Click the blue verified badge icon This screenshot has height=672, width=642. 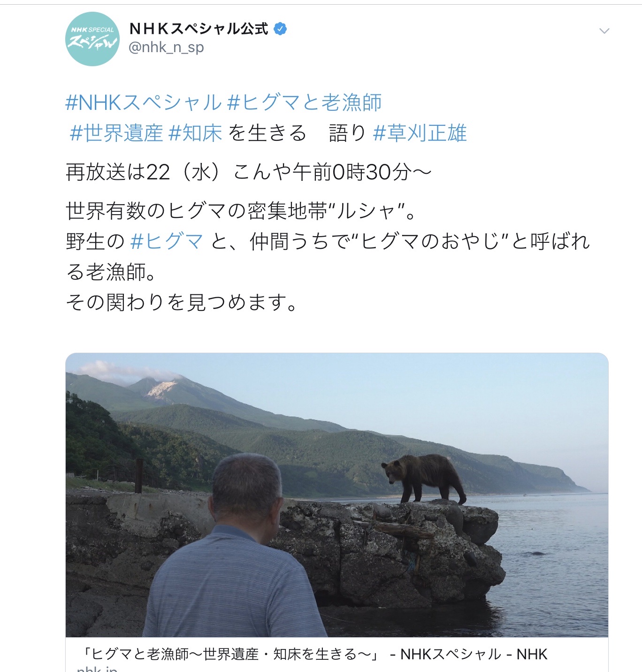point(280,29)
